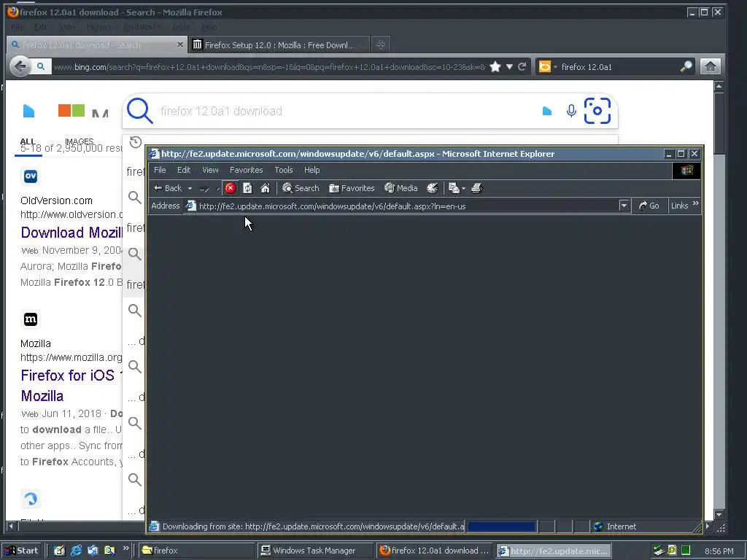
Task: Click the green CPU meter tray icon
Action: point(685,551)
